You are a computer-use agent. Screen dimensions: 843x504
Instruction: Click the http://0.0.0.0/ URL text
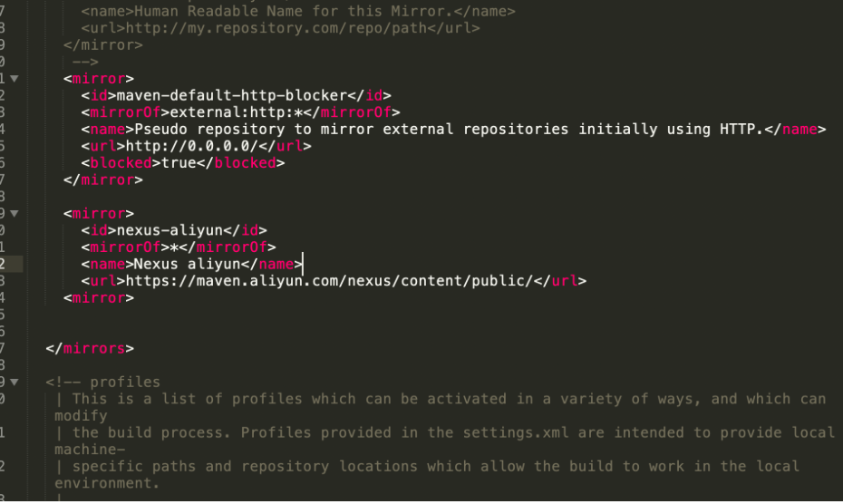(196, 146)
